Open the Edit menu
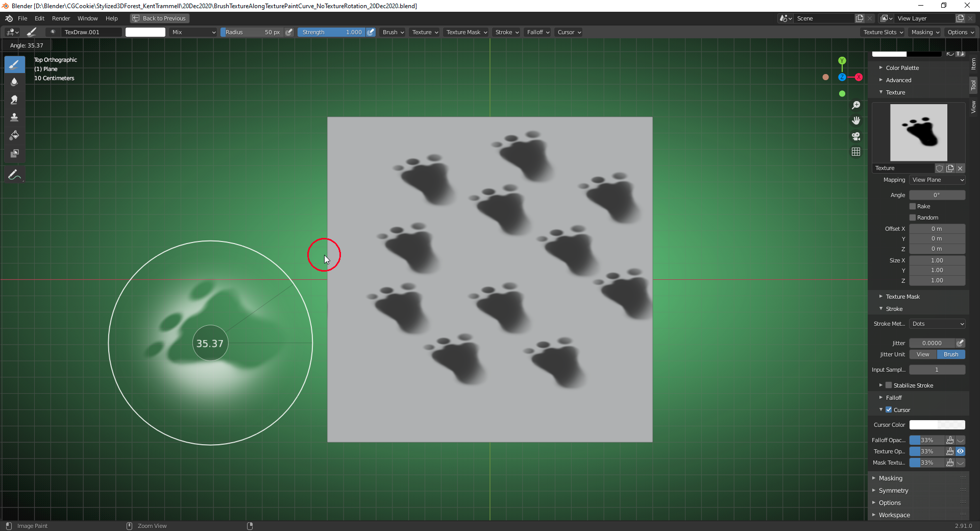980x531 pixels. (39, 18)
